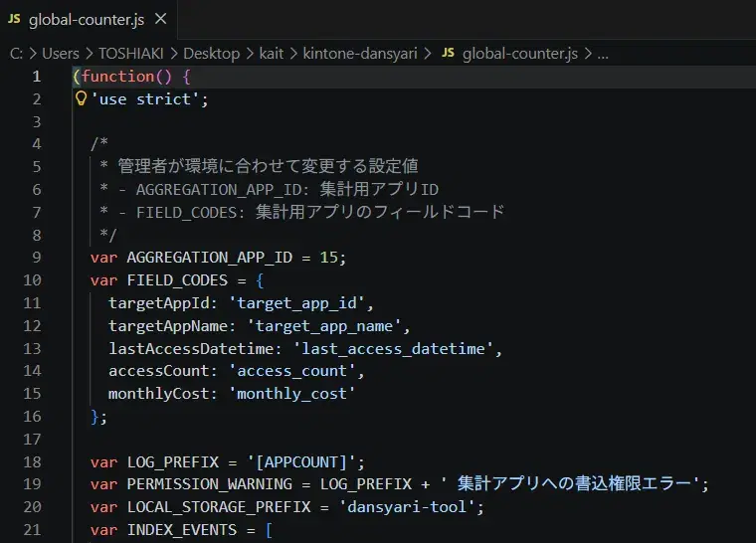Click the 'monthly_cost' string
The image size is (756, 543).
click(292, 394)
